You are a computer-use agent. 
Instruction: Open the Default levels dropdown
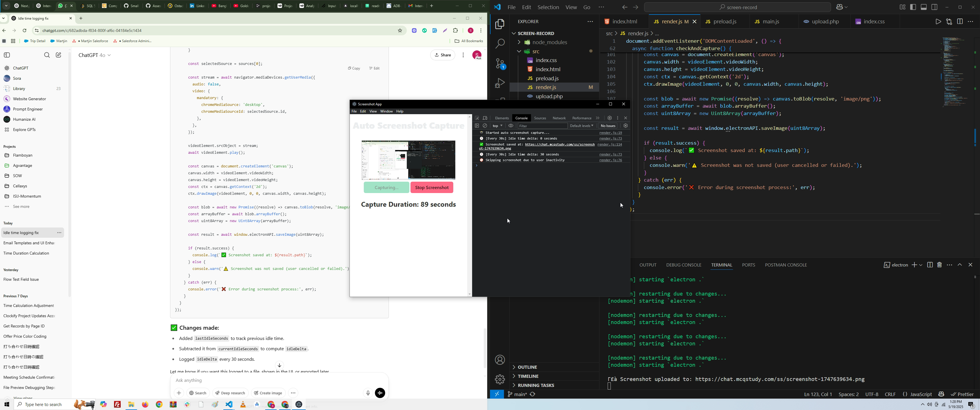pyautogui.click(x=581, y=126)
